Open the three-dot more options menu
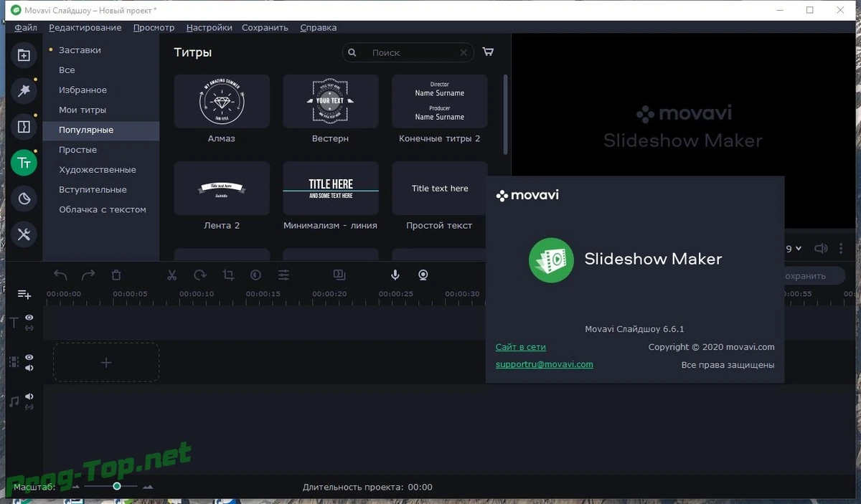 click(x=842, y=249)
